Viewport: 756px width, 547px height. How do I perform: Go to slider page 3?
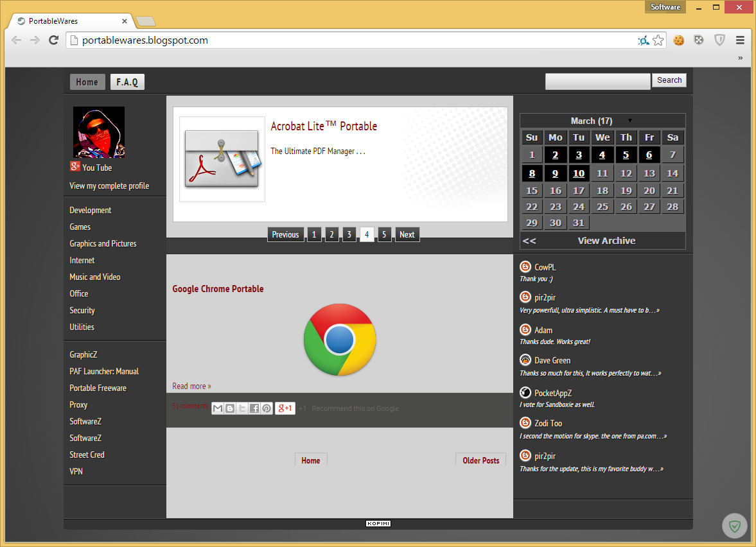click(x=349, y=235)
